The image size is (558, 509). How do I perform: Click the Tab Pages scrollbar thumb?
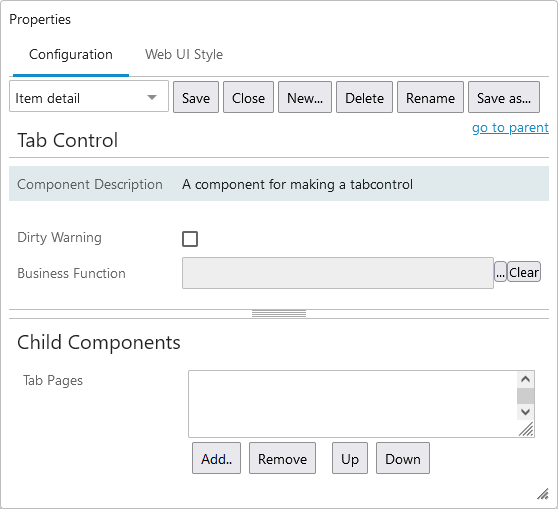(525, 396)
